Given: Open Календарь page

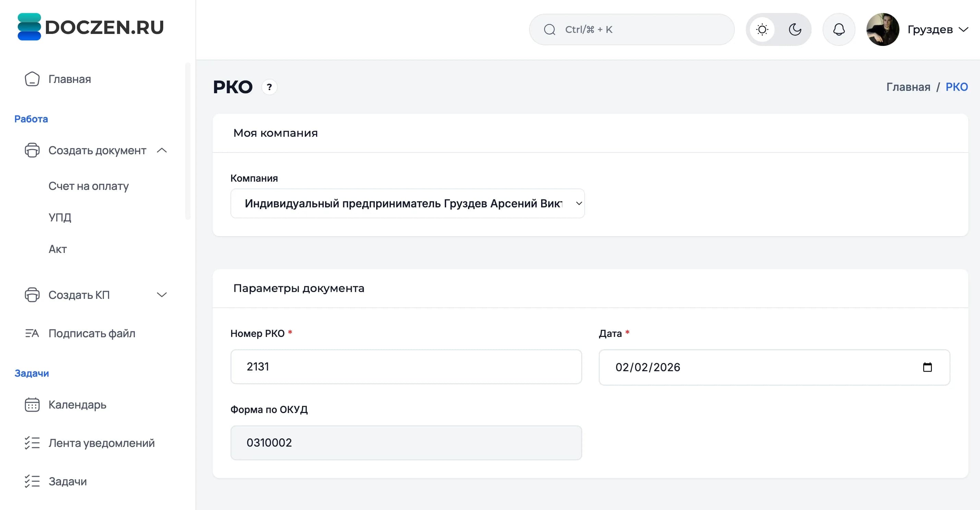Looking at the screenshot, I should coord(77,405).
